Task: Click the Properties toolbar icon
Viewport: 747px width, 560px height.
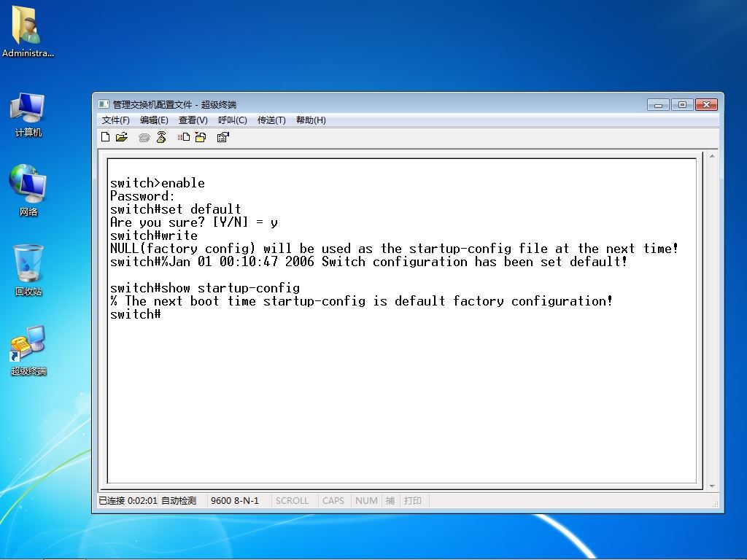Action: pos(223,137)
